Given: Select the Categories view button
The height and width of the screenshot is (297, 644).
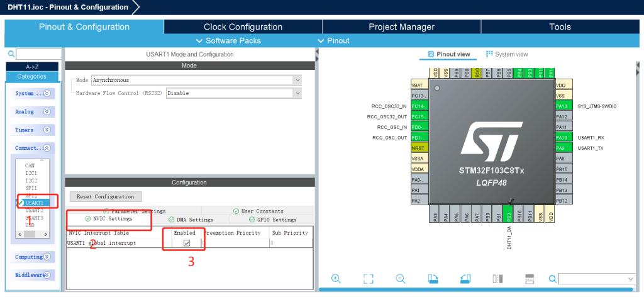Looking at the screenshot, I should (x=32, y=76).
